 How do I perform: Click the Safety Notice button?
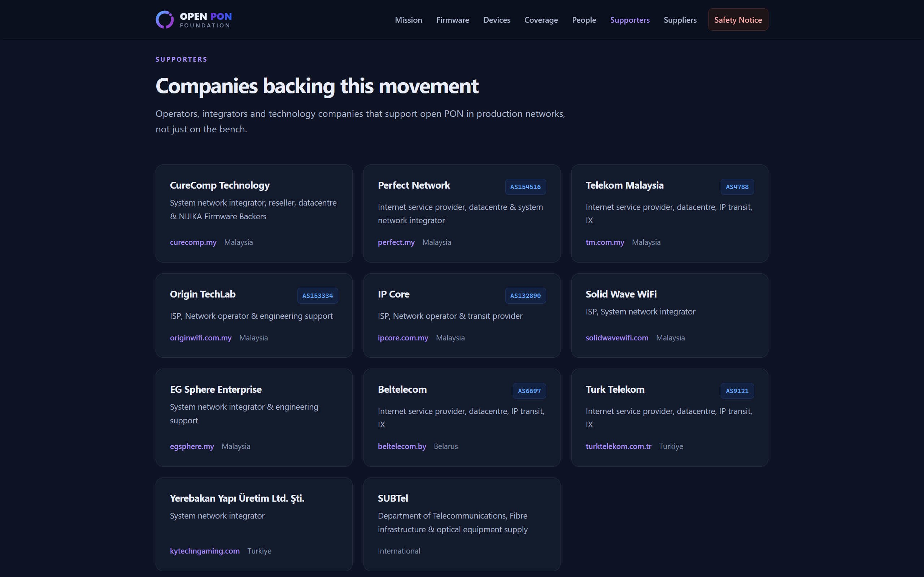[x=738, y=20]
